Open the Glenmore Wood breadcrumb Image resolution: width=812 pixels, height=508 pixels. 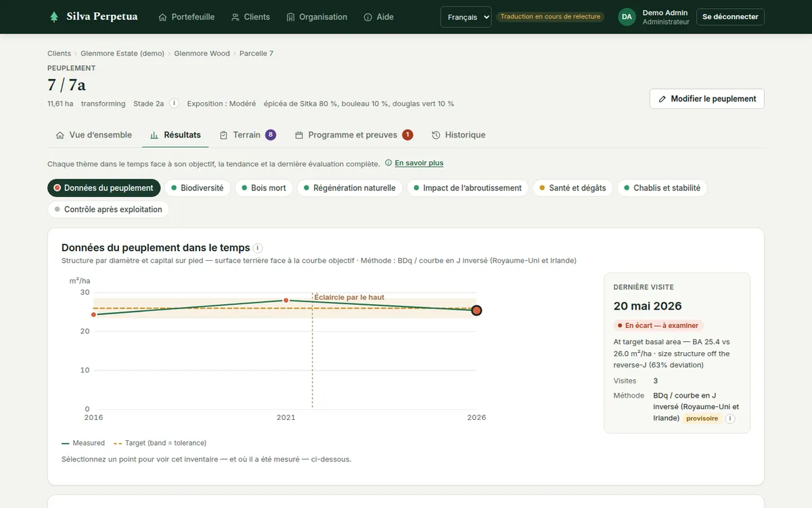pos(202,54)
